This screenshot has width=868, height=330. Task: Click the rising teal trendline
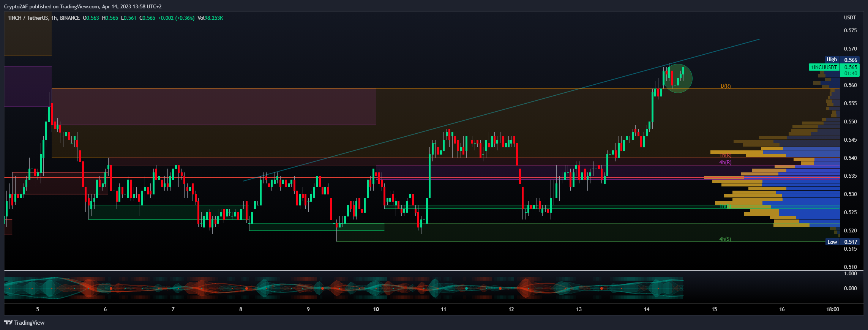[x=501, y=110]
